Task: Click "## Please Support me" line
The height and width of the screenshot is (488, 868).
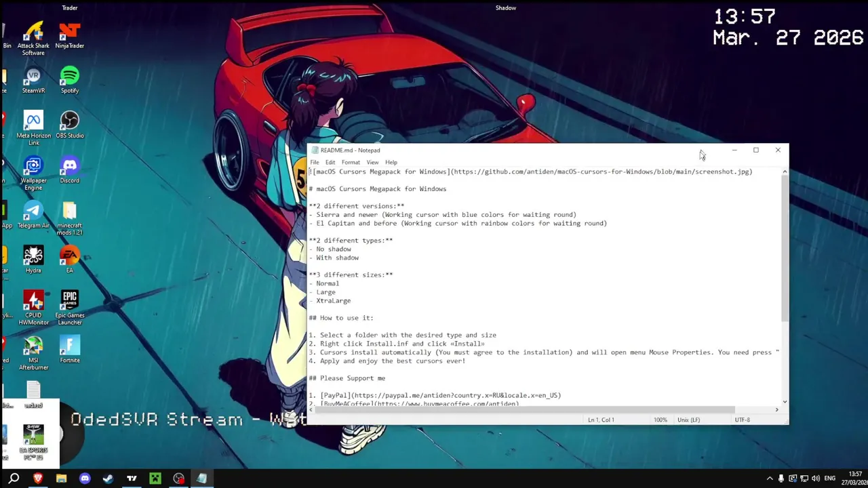Action: pos(347,378)
